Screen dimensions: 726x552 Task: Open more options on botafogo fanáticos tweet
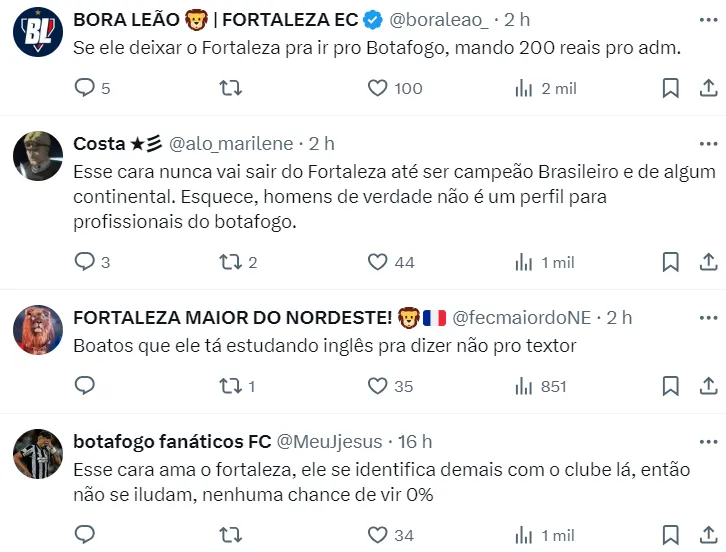pos(707,441)
